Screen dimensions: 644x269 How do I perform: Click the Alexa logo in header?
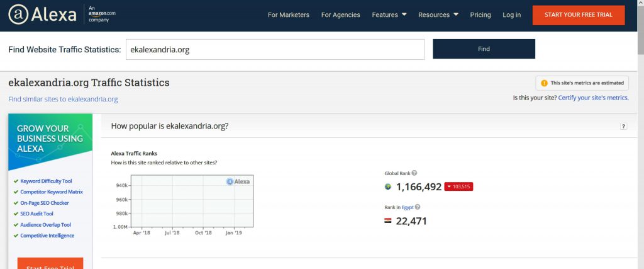pyautogui.click(x=42, y=16)
